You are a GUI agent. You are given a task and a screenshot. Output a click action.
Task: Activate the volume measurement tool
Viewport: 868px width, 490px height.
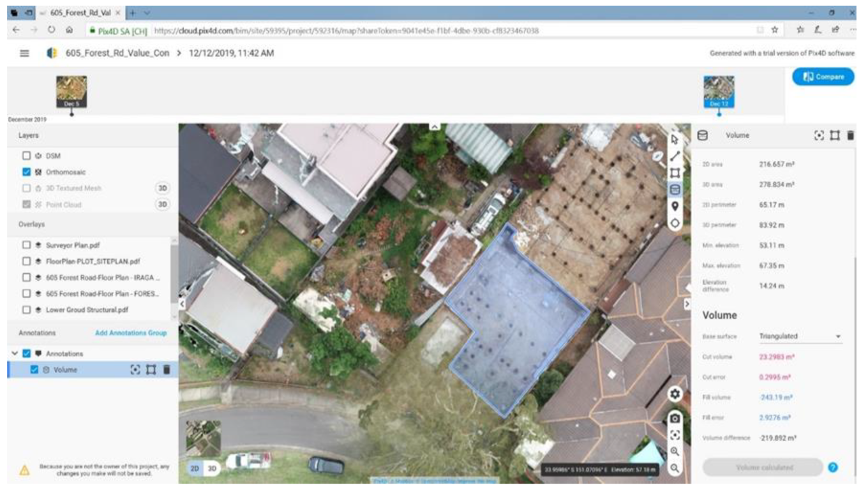[x=675, y=189]
